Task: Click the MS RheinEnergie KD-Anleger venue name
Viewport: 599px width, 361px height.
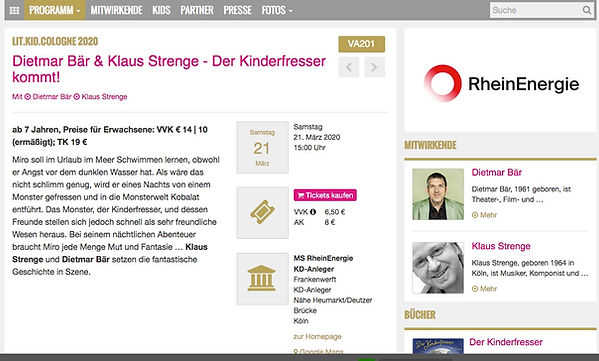Action: pos(323,264)
